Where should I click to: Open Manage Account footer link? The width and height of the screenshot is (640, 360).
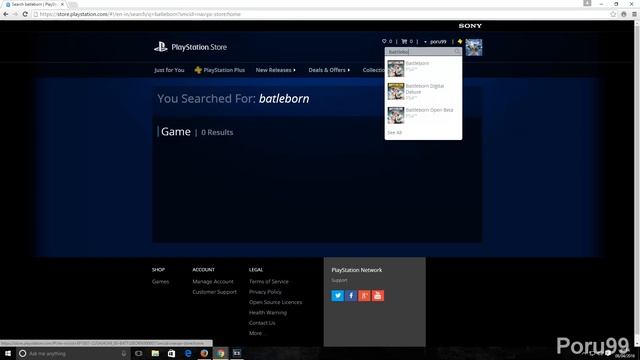(213, 282)
